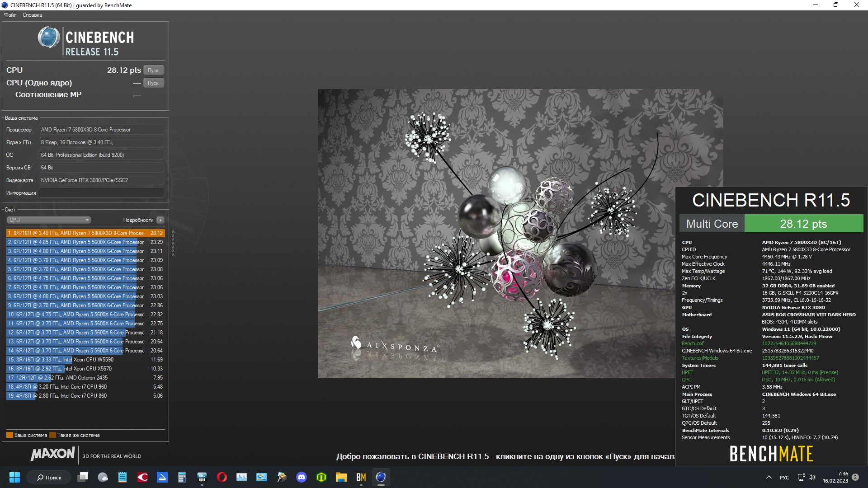Open Discord from the taskbar

pyautogui.click(x=302, y=477)
